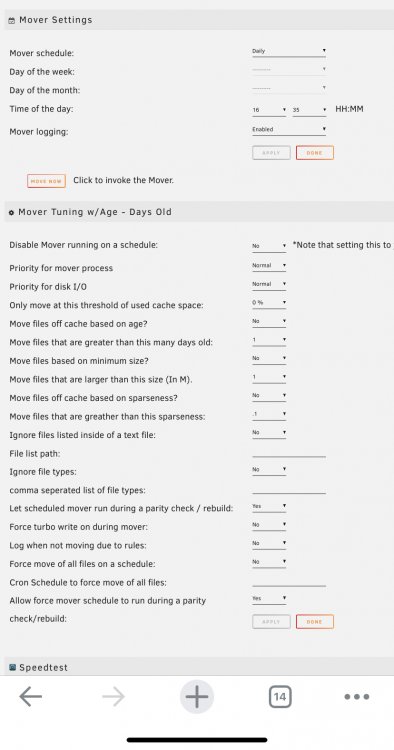Click the Move Now button
Viewport: 394px width, 750px height.
point(46,181)
